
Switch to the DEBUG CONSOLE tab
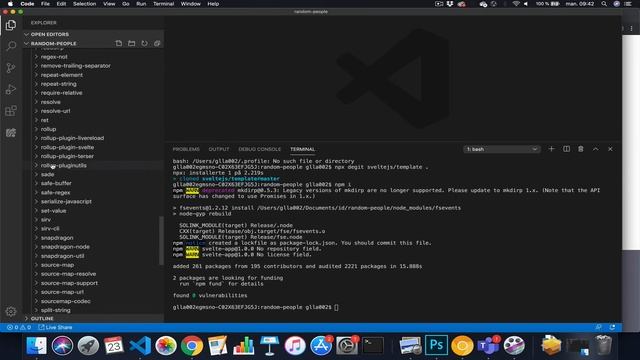pyautogui.click(x=260, y=149)
